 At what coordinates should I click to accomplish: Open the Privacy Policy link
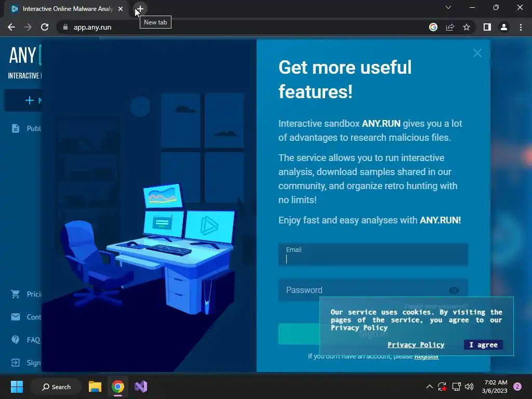(416, 345)
